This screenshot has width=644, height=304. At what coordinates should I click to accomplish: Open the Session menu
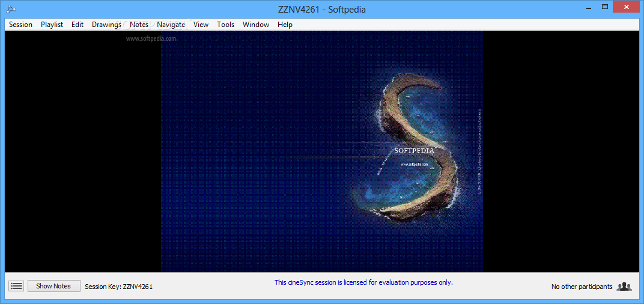(x=20, y=25)
